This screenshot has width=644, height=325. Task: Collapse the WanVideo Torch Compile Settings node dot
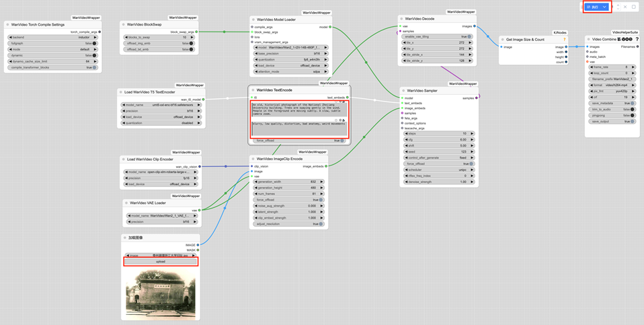point(8,25)
